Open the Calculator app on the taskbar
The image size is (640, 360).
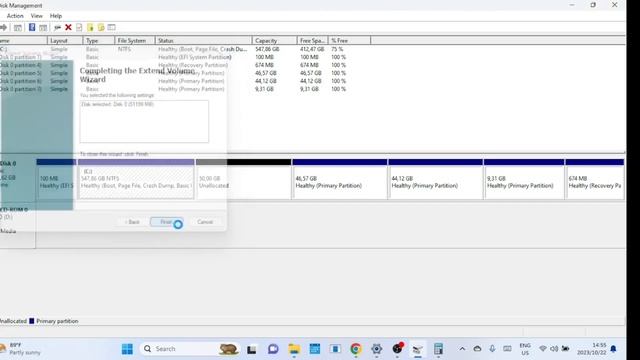pos(438,349)
